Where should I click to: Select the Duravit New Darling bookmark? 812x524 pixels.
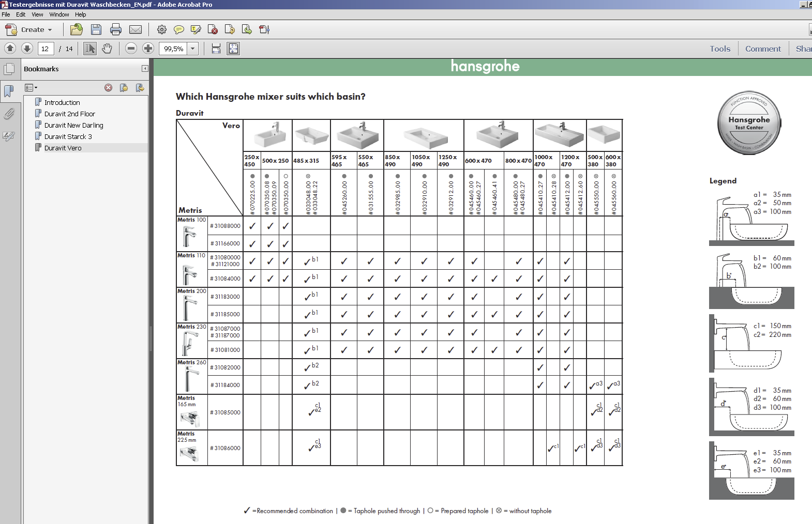point(74,125)
